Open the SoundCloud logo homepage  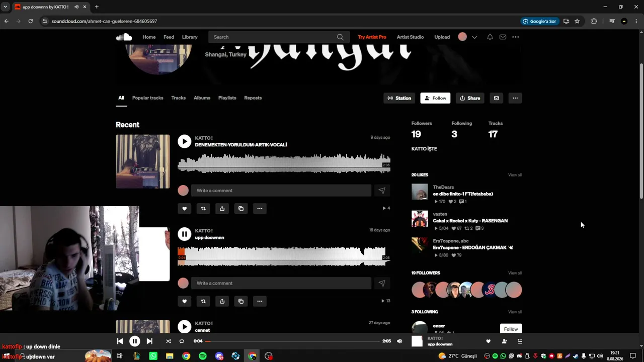click(123, 37)
